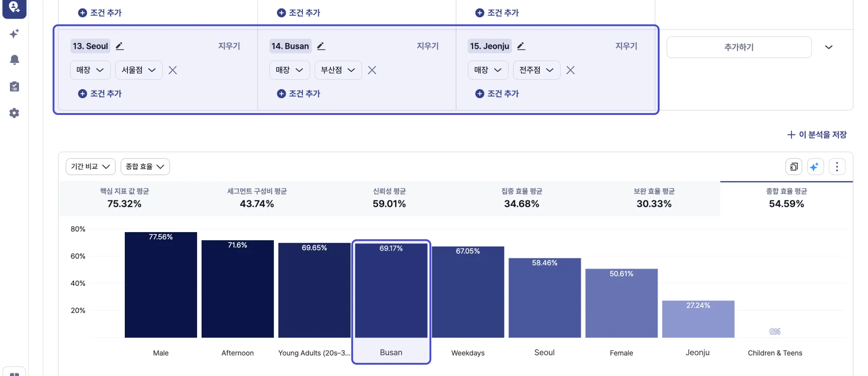
Task: Remove the 서울점 condition with X
Action: [173, 70]
